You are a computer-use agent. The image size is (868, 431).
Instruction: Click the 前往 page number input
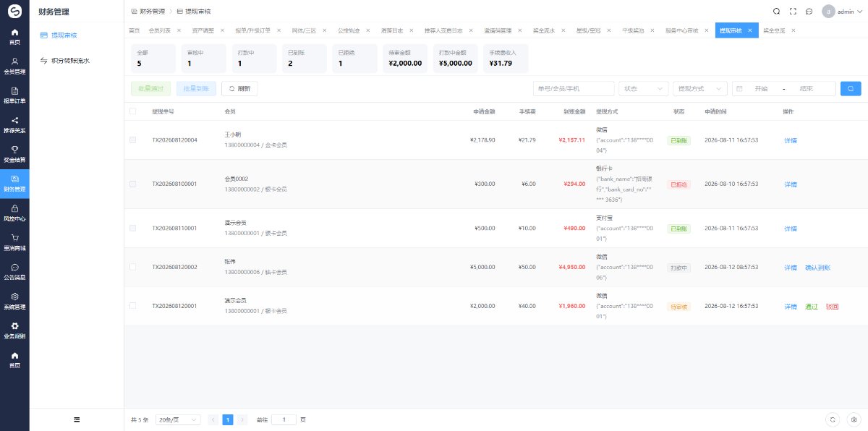[284, 419]
